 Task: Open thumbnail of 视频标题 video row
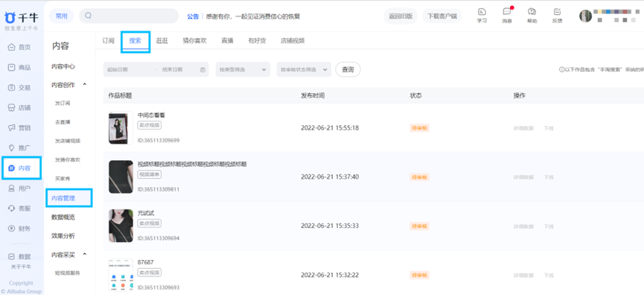coord(121,177)
